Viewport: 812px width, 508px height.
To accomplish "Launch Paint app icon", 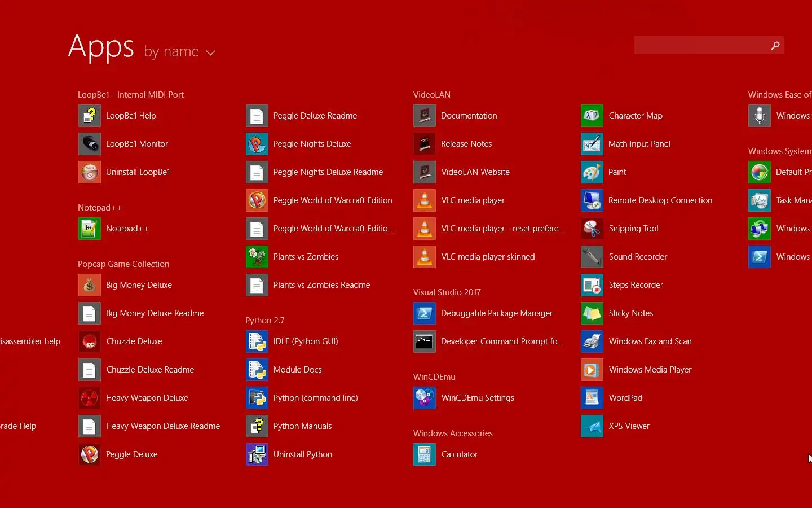I will pyautogui.click(x=592, y=172).
